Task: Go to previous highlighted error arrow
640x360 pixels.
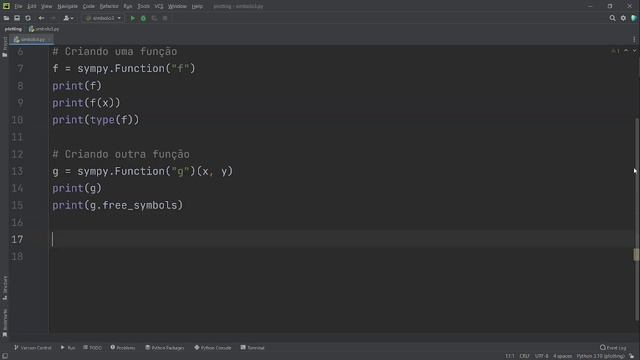Action: point(626,51)
